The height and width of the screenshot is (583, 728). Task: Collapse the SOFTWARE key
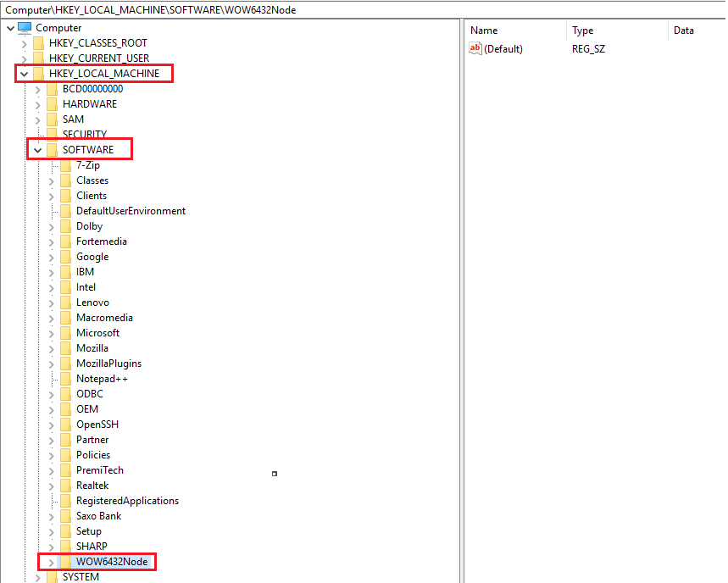37,150
